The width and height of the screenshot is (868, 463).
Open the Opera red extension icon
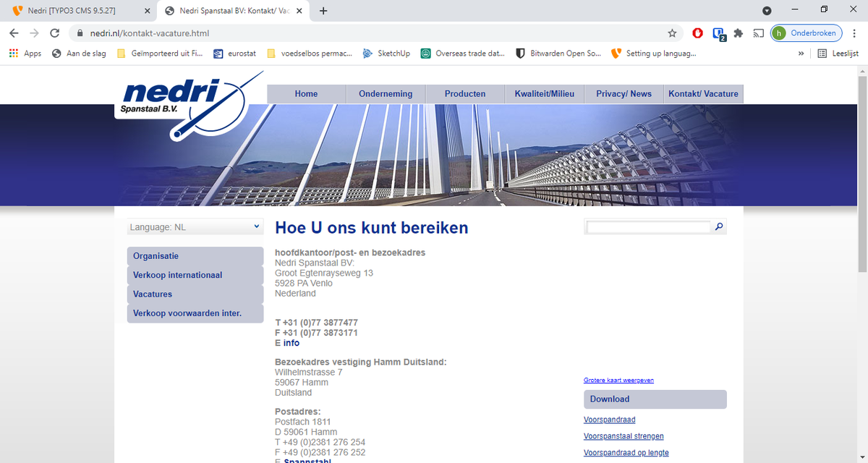pyautogui.click(x=698, y=33)
